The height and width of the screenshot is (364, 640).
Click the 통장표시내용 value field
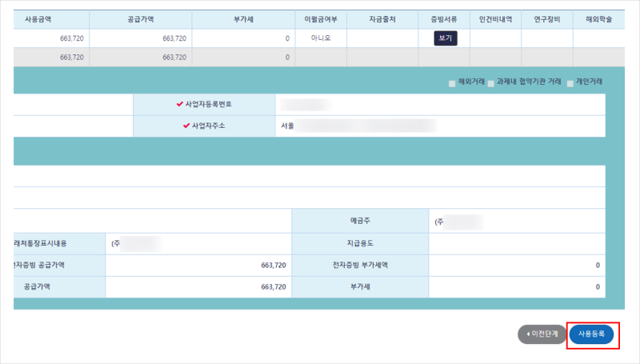(x=198, y=244)
